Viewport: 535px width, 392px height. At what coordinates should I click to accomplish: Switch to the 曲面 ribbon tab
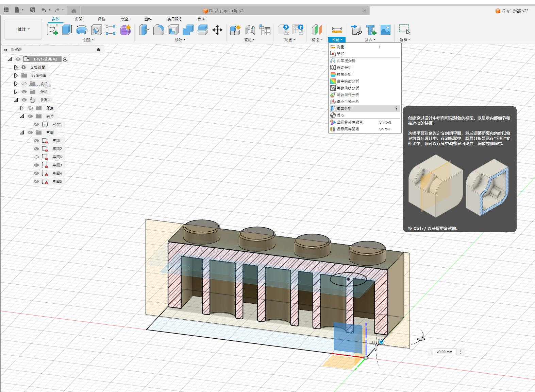tap(79, 19)
